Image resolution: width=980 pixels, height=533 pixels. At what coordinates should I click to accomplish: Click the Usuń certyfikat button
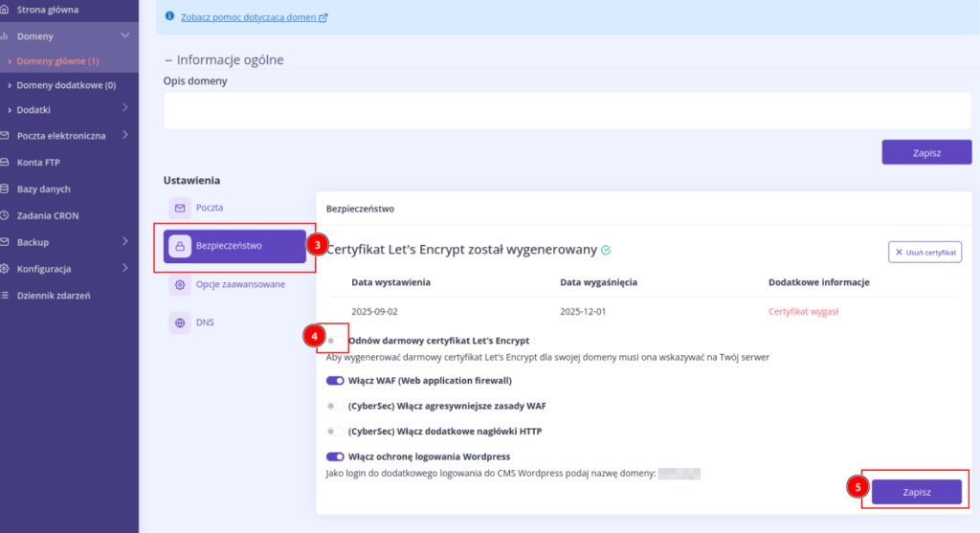click(924, 252)
